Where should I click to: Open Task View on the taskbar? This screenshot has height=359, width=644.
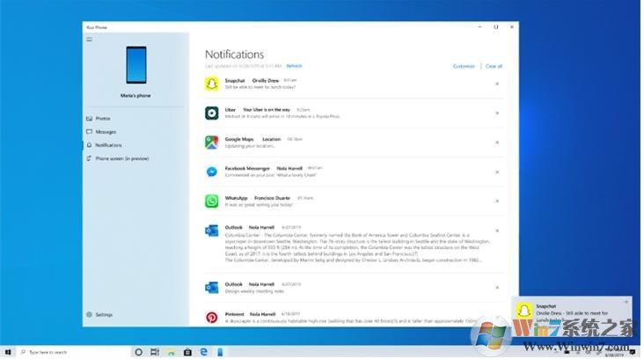[x=155, y=352]
